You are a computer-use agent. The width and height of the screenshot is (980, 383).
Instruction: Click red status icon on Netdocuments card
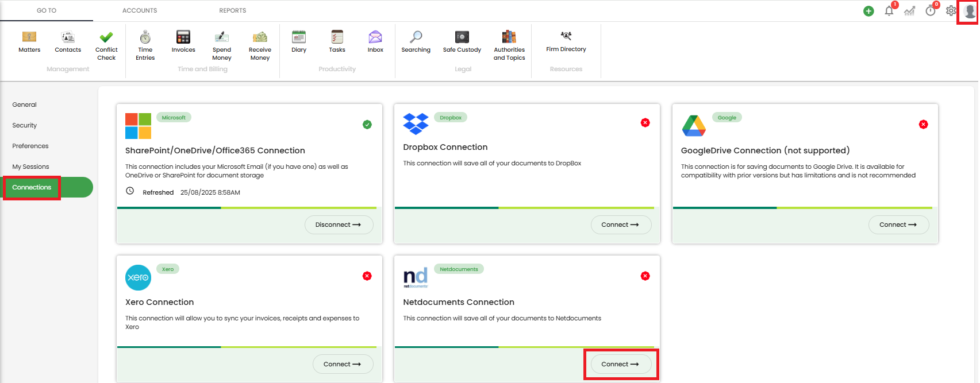click(645, 276)
